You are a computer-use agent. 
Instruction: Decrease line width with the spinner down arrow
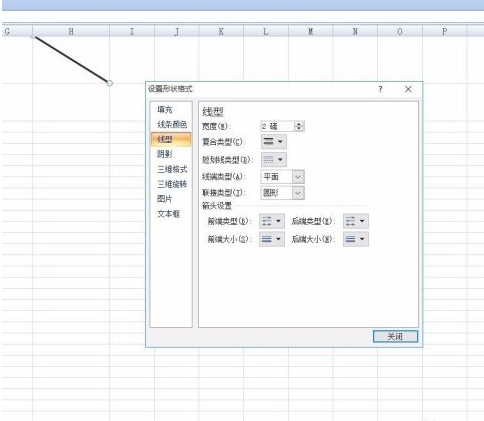point(299,129)
